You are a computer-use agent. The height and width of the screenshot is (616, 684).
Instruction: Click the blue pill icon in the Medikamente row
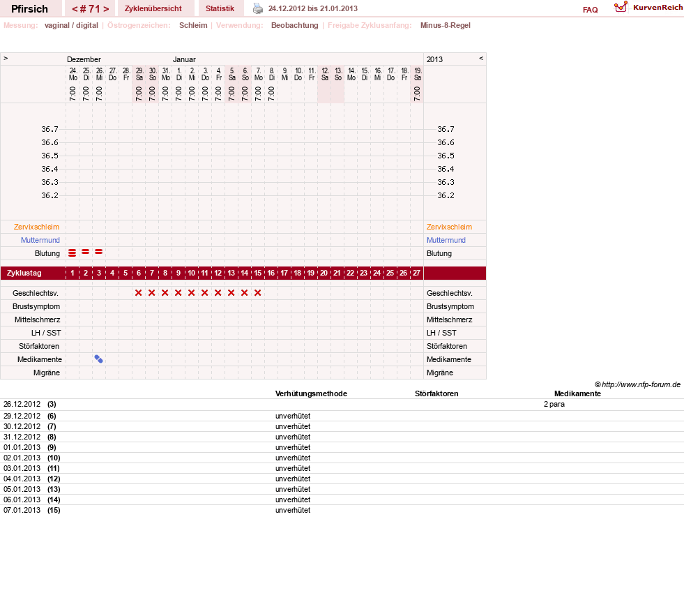click(98, 359)
